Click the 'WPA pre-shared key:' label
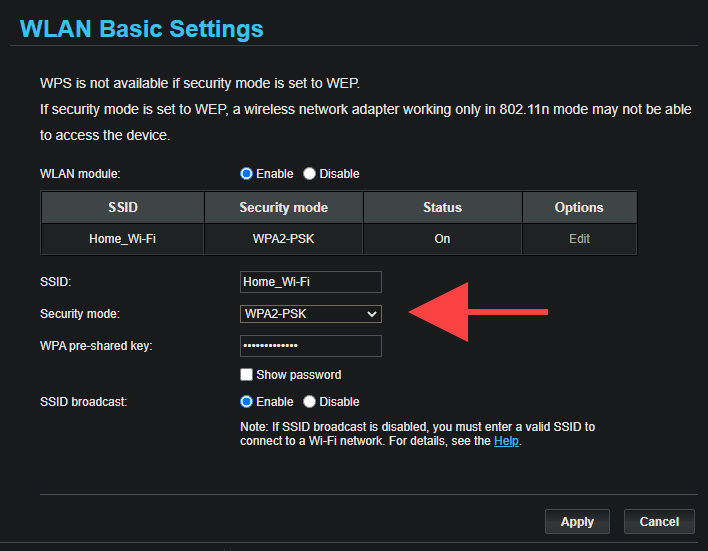This screenshot has width=708, height=551. (96, 346)
